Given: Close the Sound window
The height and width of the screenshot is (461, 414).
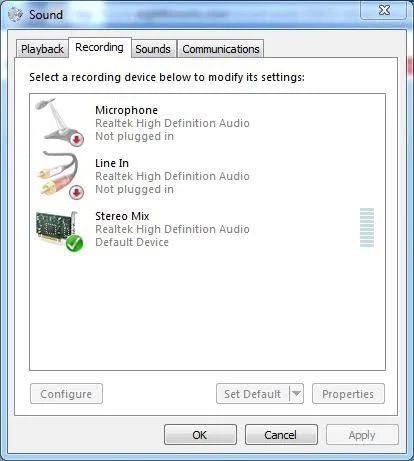Looking at the screenshot, I should point(384,10).
